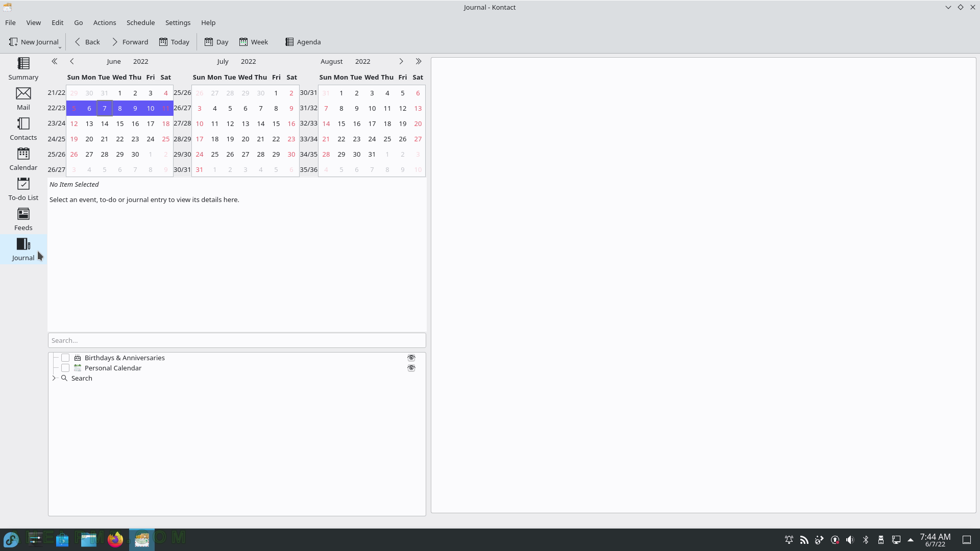Go to previous year with double-left arrow

pyautogui.click(x=55, y=61)
